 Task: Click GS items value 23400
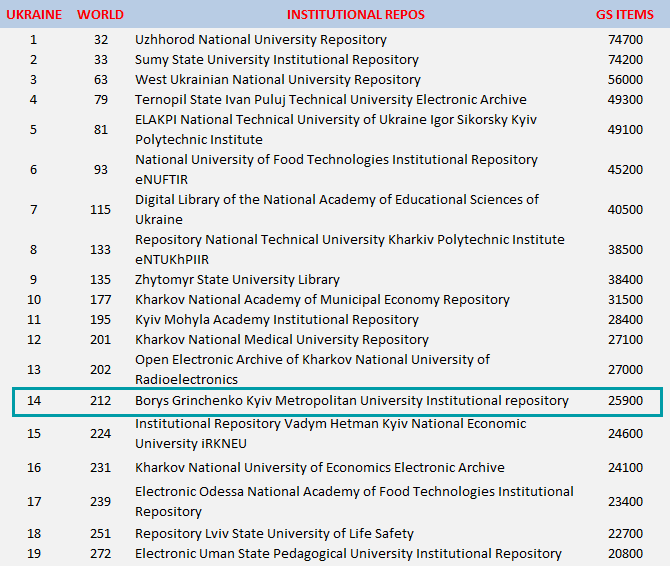[625, 502]
